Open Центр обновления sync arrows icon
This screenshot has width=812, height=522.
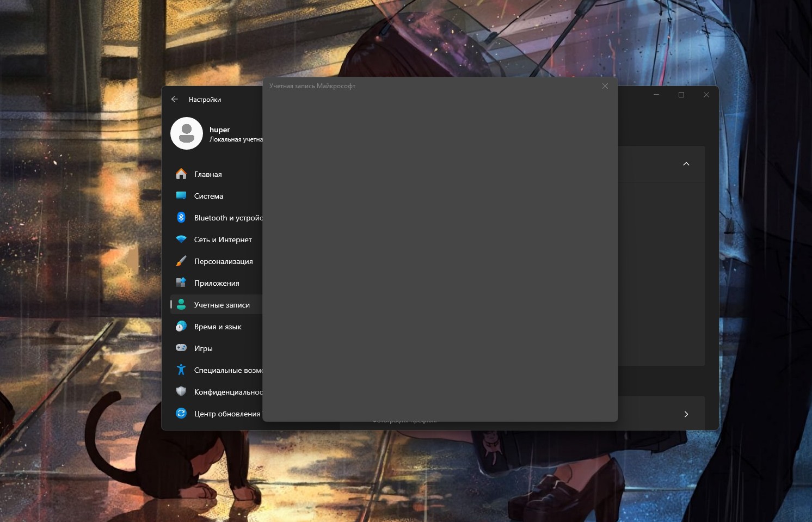pos(181,414)
